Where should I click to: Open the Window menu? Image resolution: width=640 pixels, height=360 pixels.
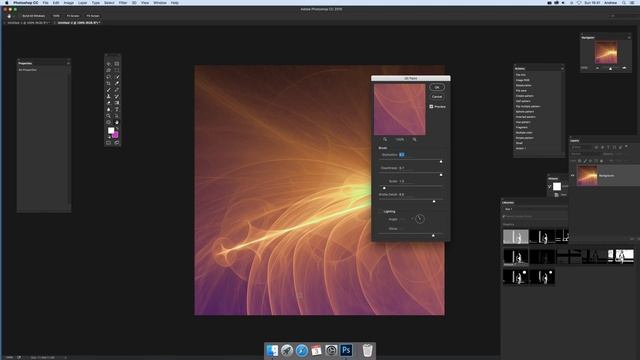[160, 3]
